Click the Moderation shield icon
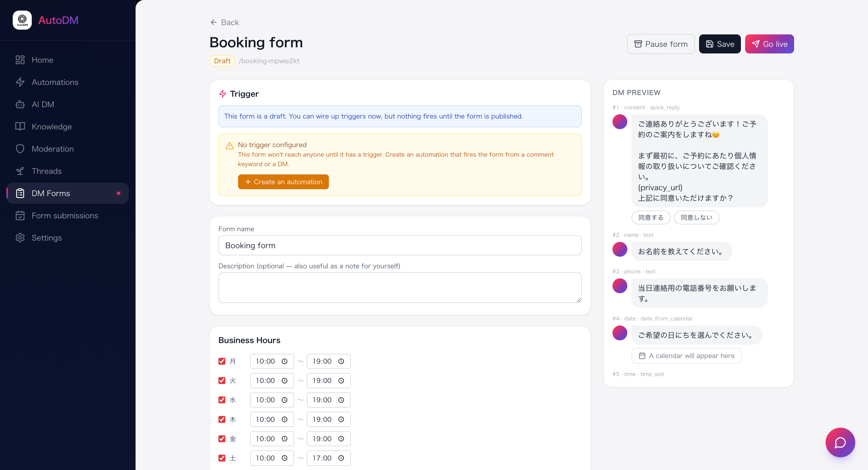 point(20,149)
